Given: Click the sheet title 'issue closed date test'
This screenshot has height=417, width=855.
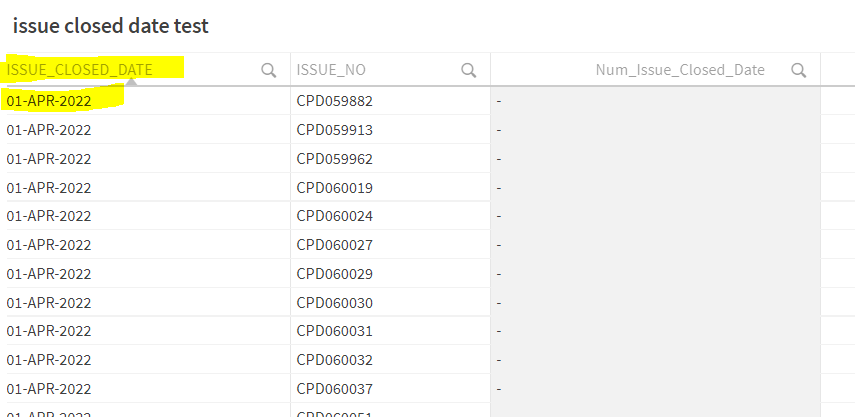Looking at the screenshot, I should tap(111, 26).
